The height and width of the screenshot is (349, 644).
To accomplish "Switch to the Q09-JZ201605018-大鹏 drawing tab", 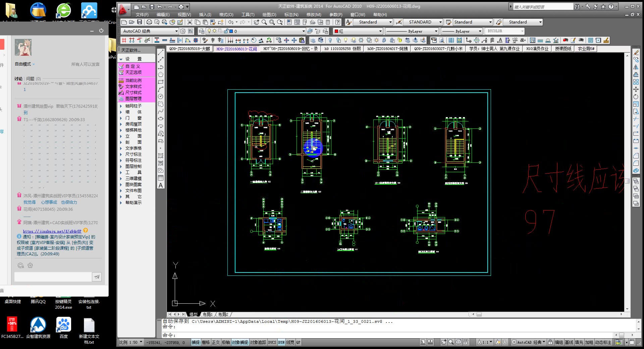I will pyautogui.click(x=190, y=49).
